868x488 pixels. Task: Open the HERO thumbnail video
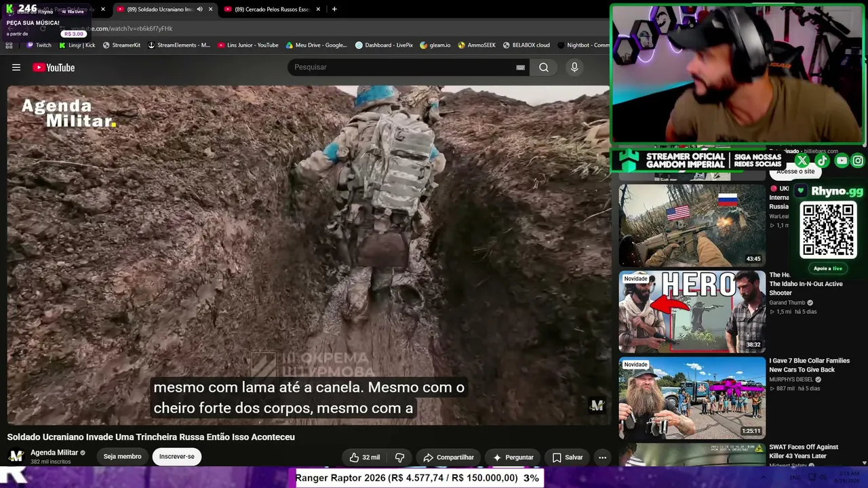692,312
